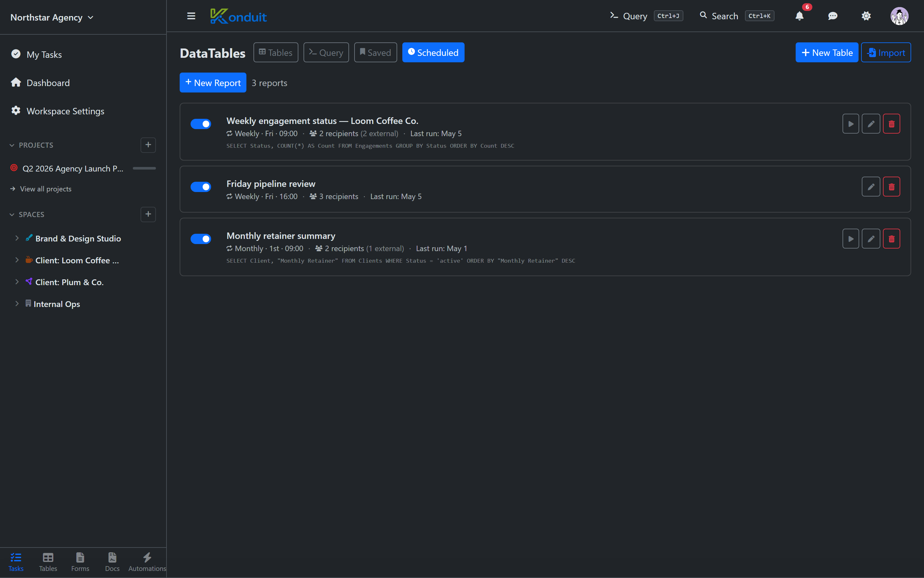924x578 pixels.
Task: Delete Weekly engagement status report
Action: [x=891, y=124]
